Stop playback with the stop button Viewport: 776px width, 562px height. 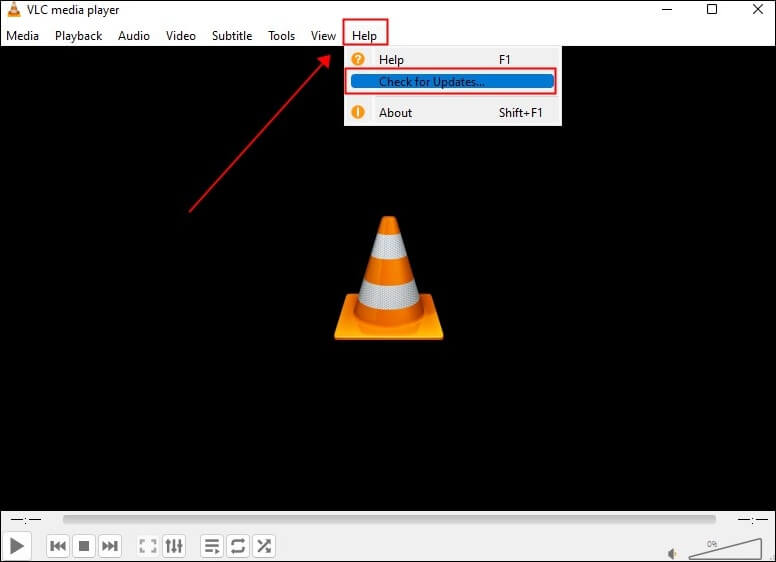pyautogui.click(x=84, y=546)
